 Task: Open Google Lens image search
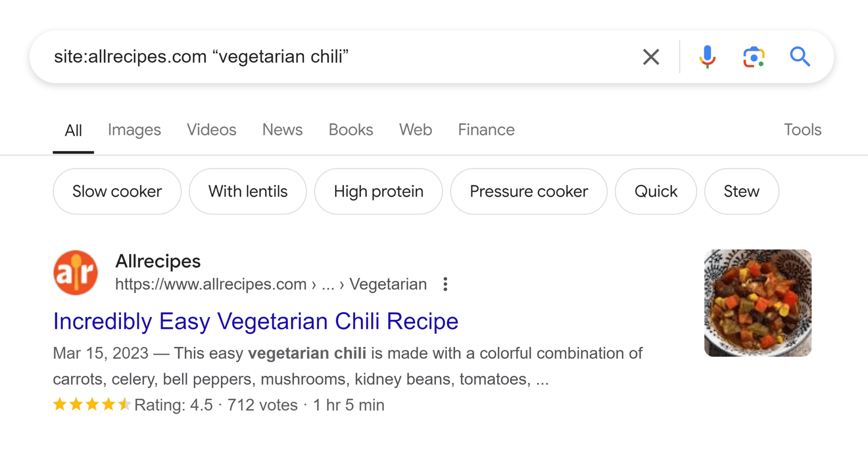[753, 57]
